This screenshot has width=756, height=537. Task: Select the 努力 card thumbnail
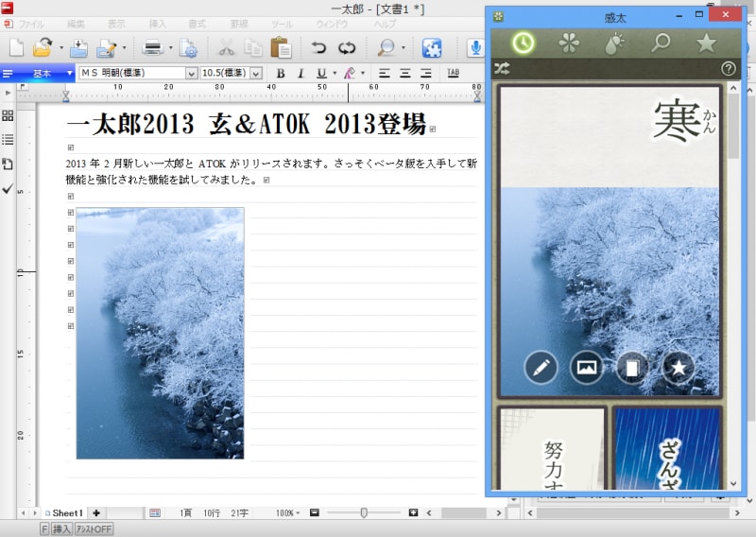coord(552,448)
